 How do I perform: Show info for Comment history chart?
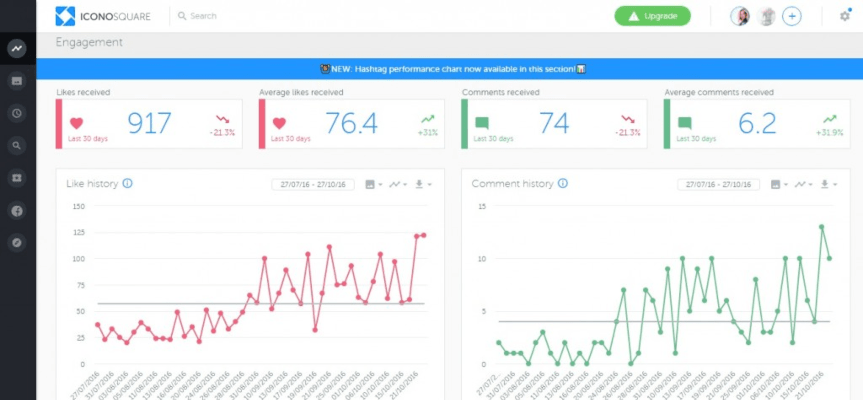tap(563, 184)
